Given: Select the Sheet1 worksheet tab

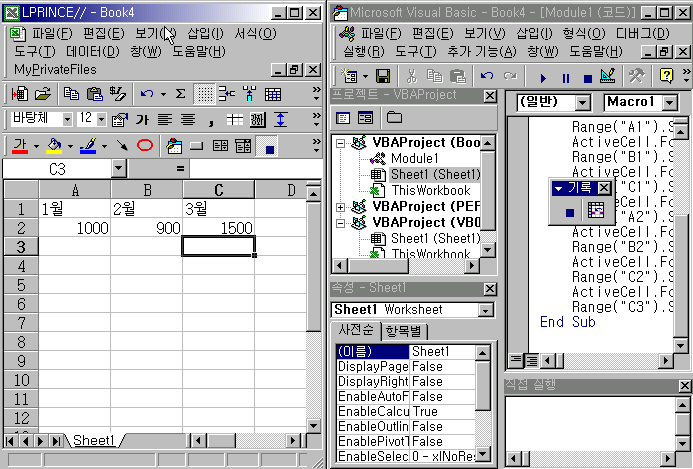Looking at the screenshot, I should click(x=94, y=440).
